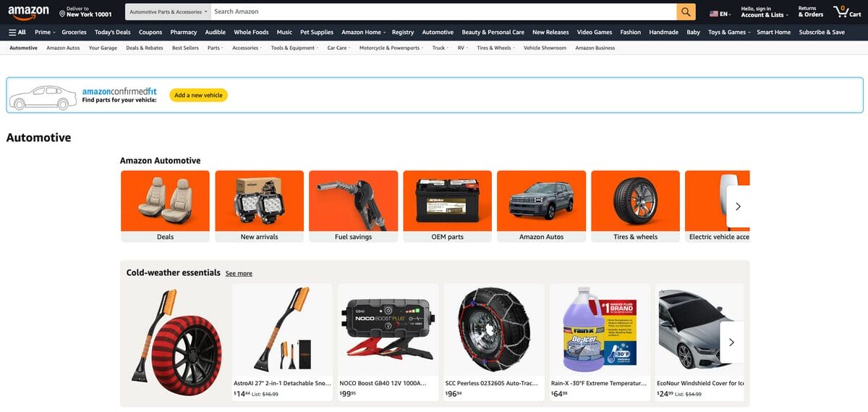Click the "NOCO Boost GB40 12V 1000A…" title
Screen dimensions: 868x412
(x=383, y=383)
